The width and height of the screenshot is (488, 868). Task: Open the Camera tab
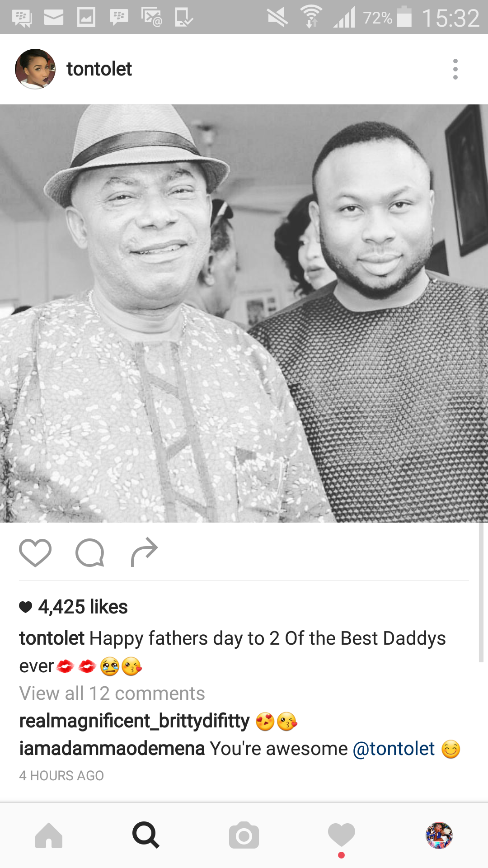click(x=244, y=835)
